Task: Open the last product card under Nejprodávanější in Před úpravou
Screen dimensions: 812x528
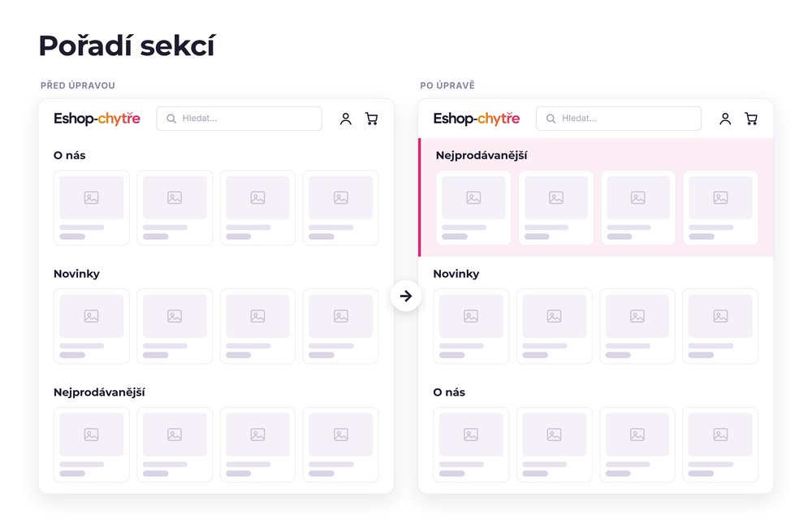Action: tap(341, 444)
